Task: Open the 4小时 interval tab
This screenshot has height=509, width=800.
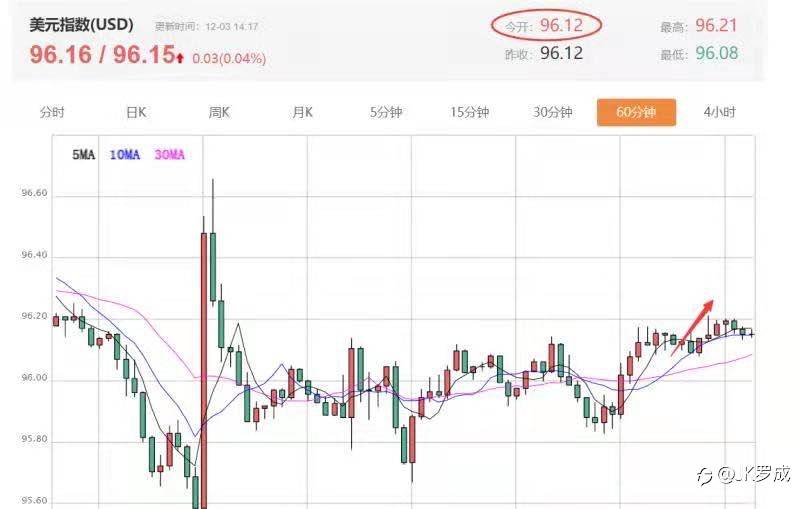Action: [719, 112]
